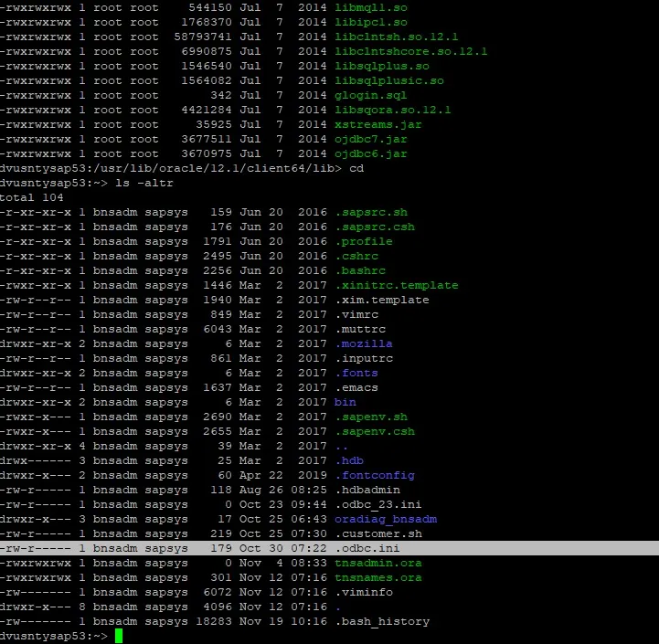Click the green cursor at the prompt
This screenshot has height=644, width=659.
[119, 637]
